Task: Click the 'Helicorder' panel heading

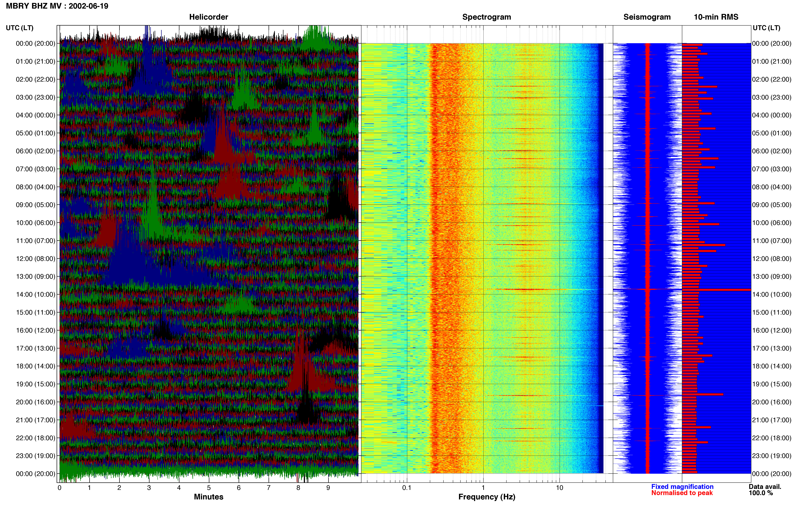Action: pyautogui.click(x=209, y=17)
